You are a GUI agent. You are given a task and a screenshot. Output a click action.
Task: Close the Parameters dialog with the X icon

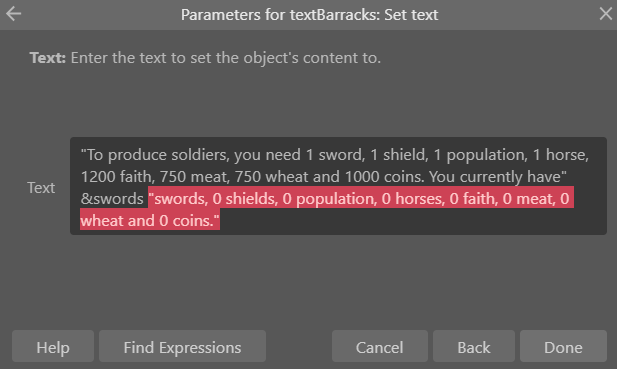pos(606,14)
